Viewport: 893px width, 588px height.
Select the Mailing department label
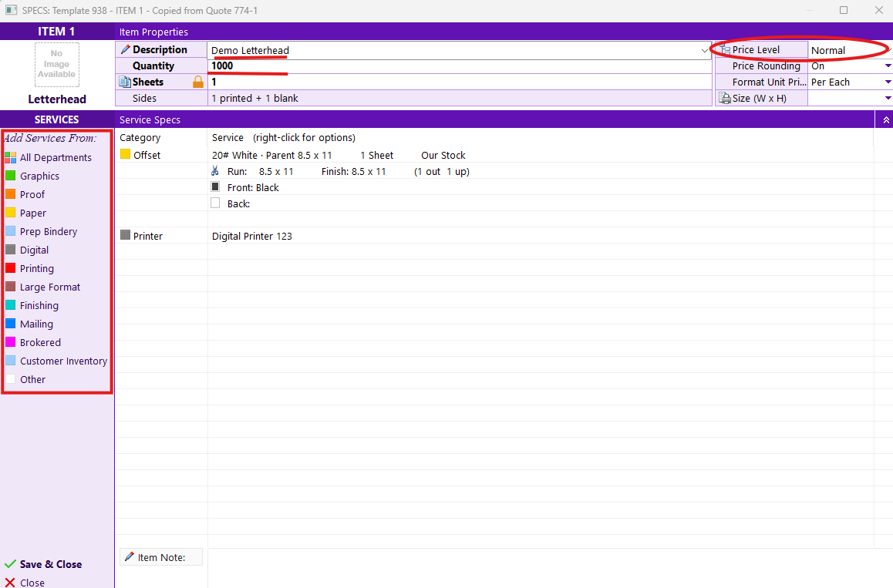click(36, 324)
